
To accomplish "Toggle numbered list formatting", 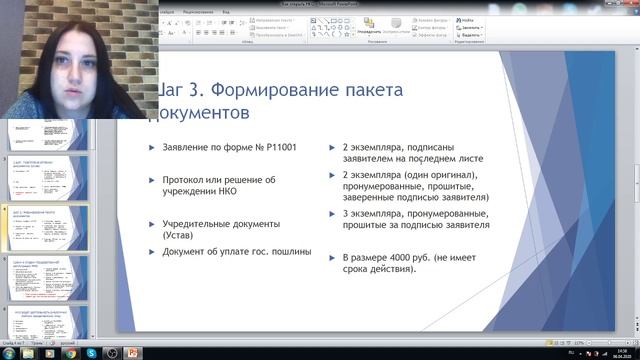I will [210, 23].
